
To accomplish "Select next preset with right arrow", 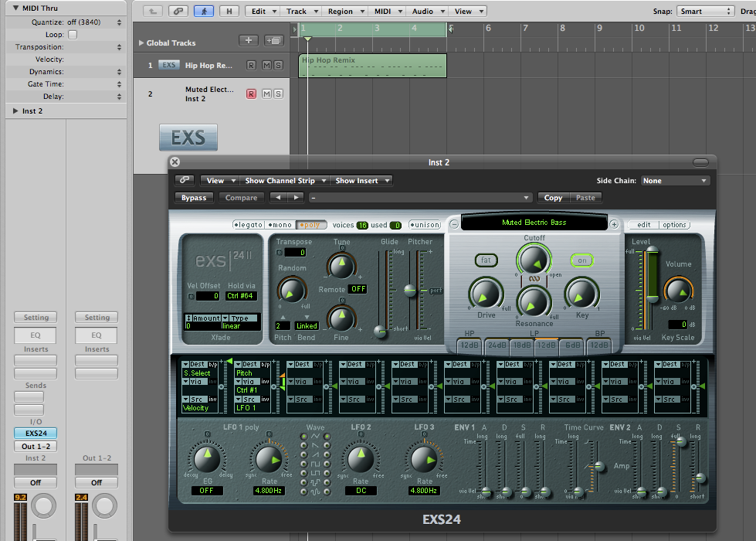I will tap(296, 197).
